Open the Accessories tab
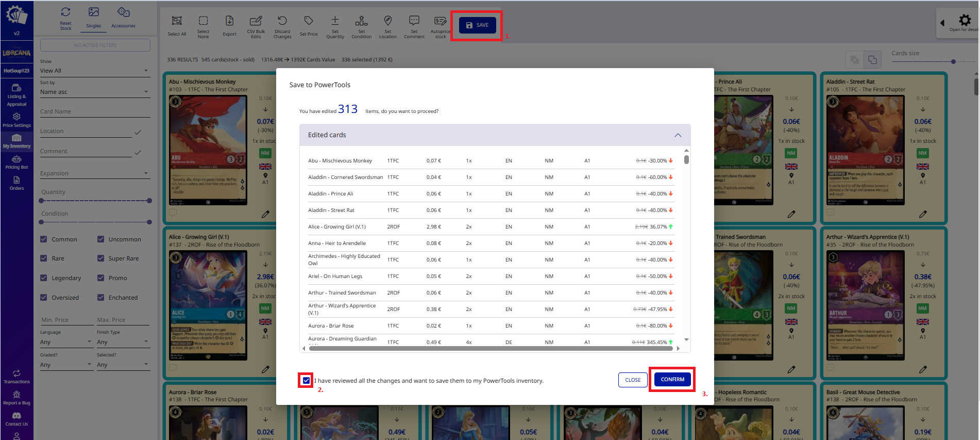Screen dimensions: 980x440 coord(123,18)
